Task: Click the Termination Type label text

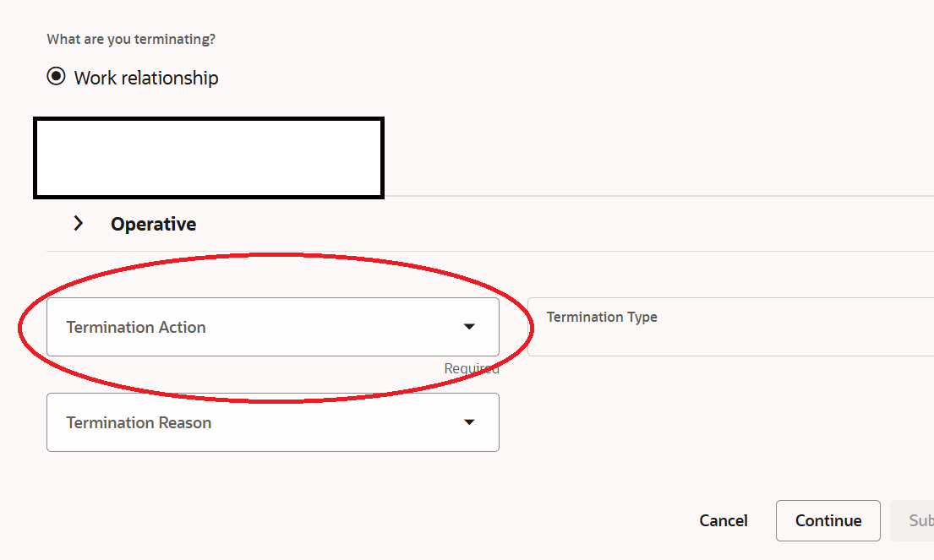Action: [602, 318]
